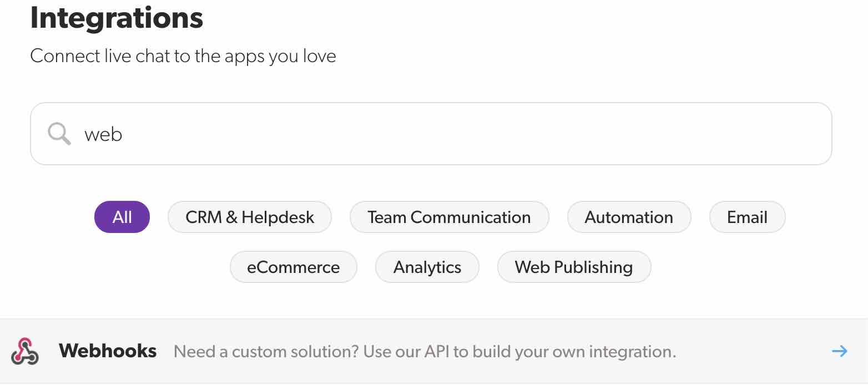Viewport: 868px width, 385px height.
Task: Click the Connect live chat subtitle
Action: coord(183,56)
